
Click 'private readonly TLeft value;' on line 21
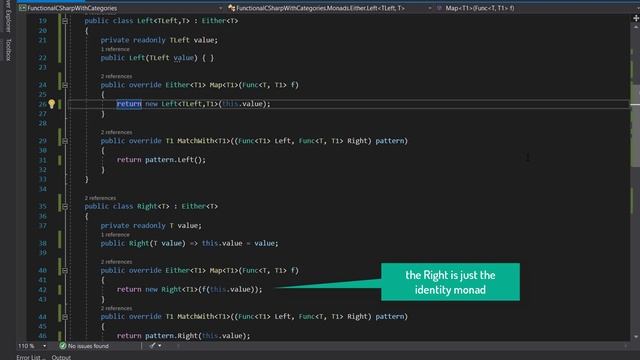pos(159,40)
